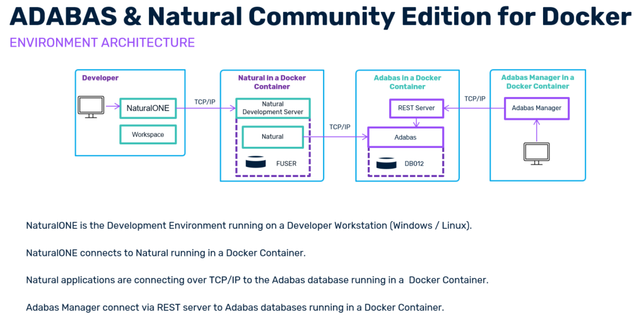Click TCP/IP label between REST Server and Adabas Manager

[x=474, y=99]
